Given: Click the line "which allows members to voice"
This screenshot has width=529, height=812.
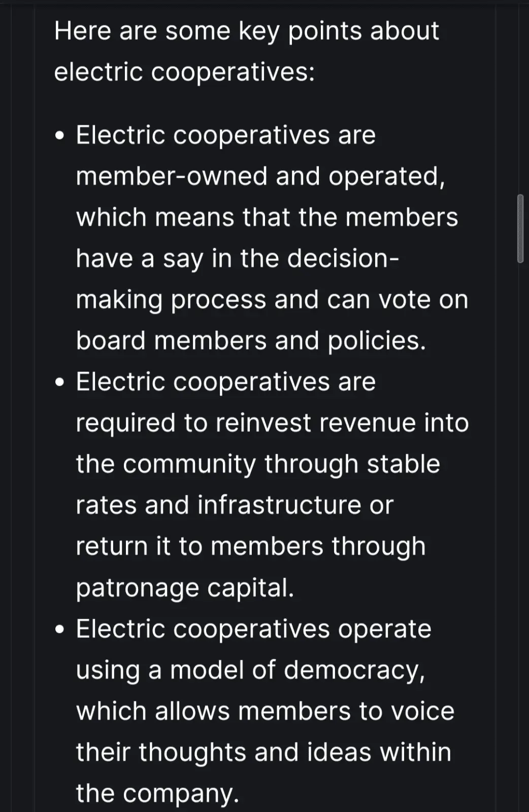Looking at the screenshot, I should click(x=265, y=711).
